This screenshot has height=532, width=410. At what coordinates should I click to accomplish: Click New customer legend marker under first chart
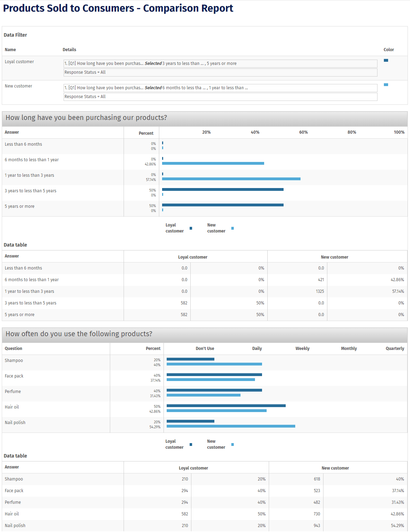click(x=232, y=228)
